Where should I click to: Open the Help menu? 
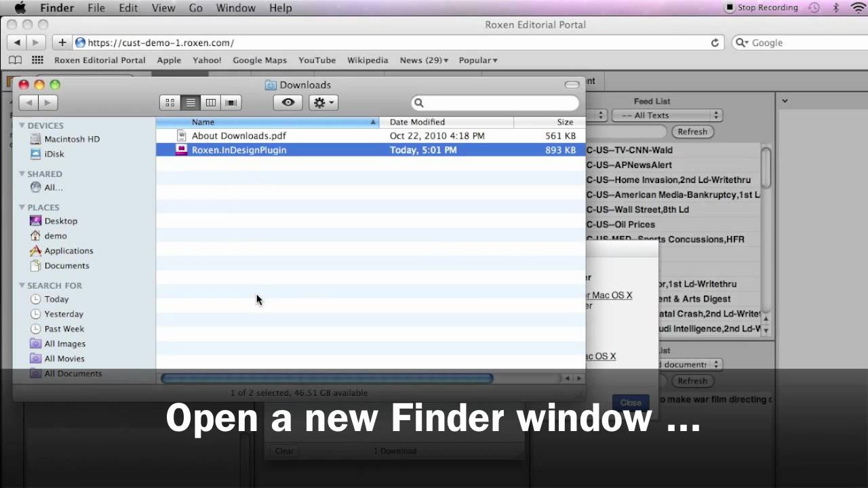(281, 8)
